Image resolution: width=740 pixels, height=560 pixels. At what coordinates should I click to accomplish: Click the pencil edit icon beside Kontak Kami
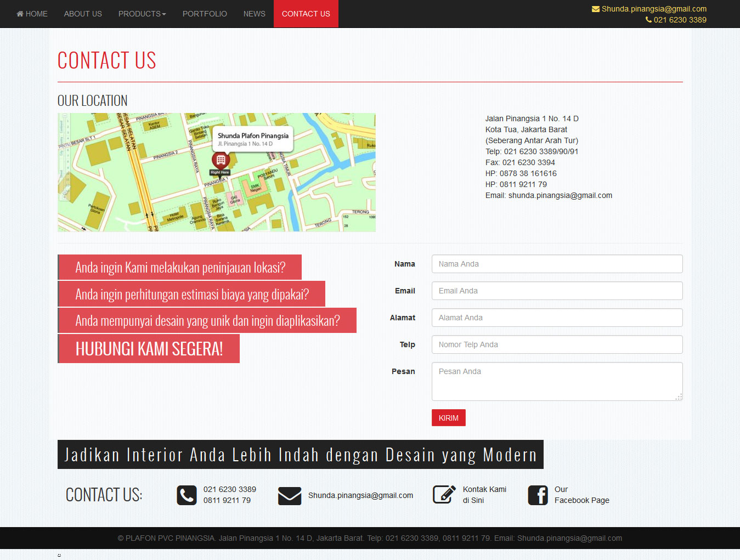[444, 495]
